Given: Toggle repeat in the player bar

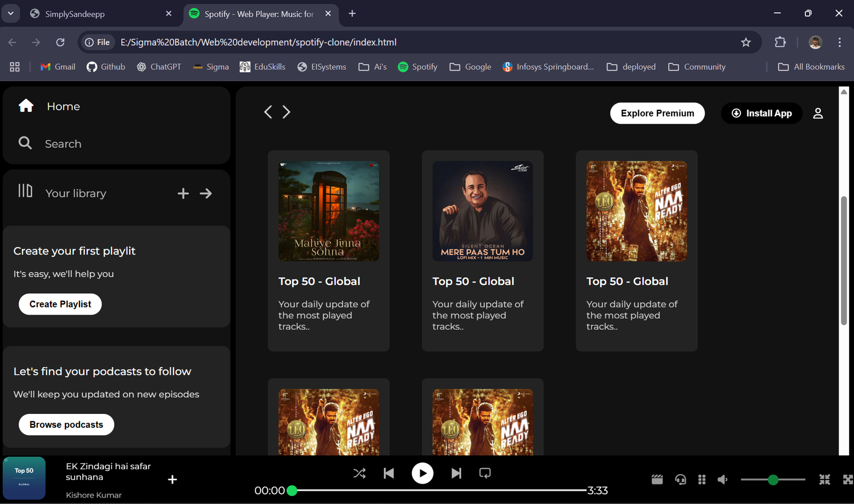Looking at the screenshot, I should [485, 473].
